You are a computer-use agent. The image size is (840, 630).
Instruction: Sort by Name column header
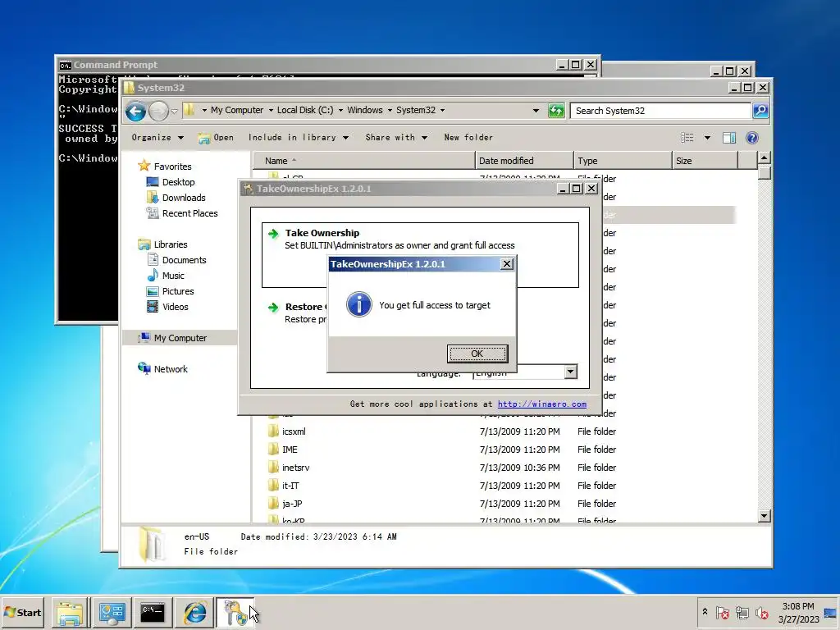click(364, 161)
